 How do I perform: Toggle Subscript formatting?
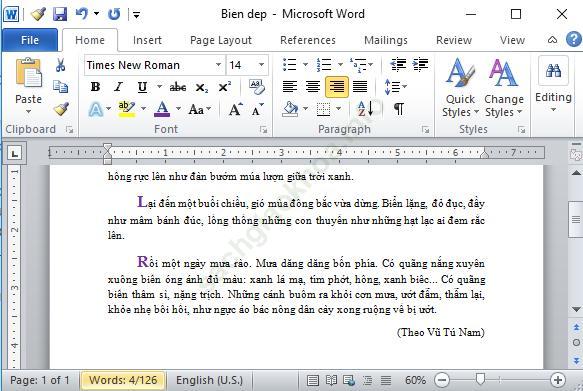[x=202, y=88]
